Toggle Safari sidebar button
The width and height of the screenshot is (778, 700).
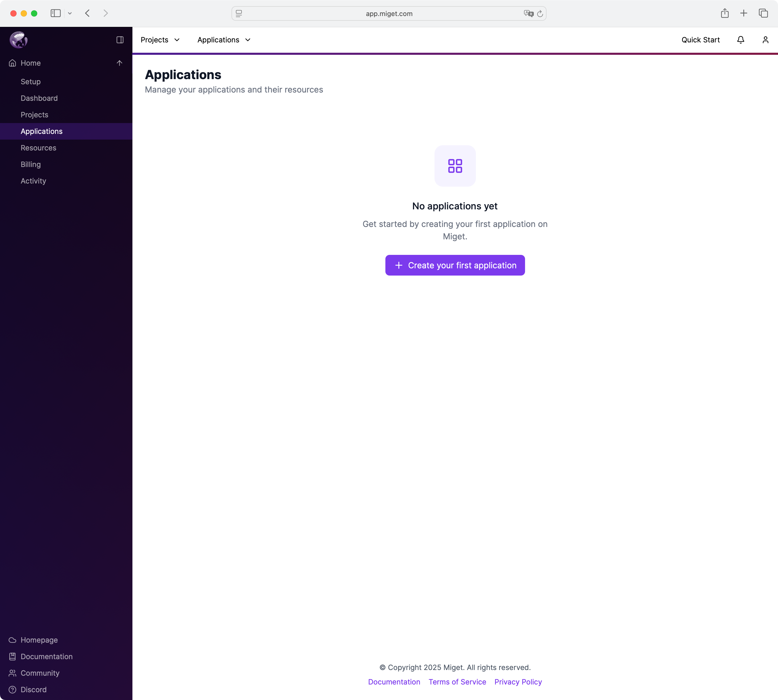[x=55, y=13]
